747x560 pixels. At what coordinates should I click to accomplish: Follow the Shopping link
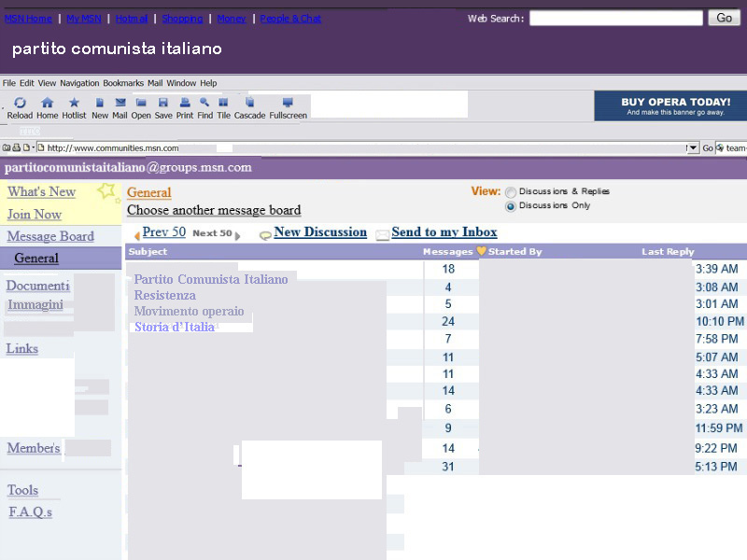182,19
